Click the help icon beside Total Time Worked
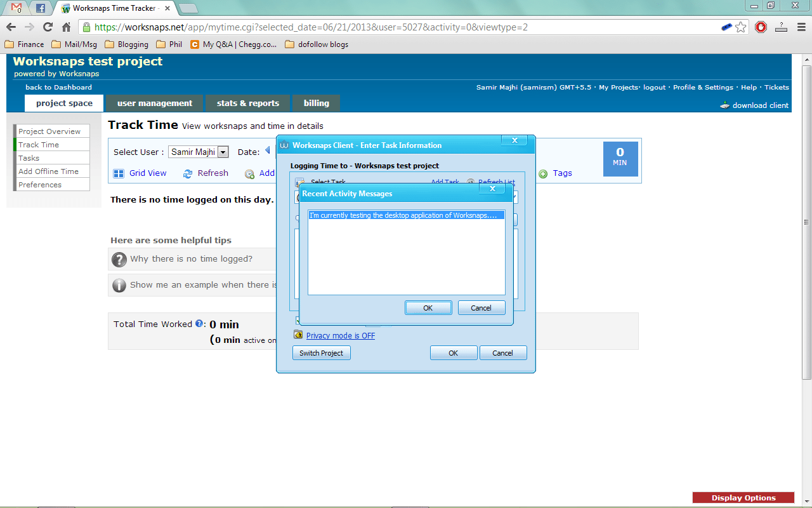 point(199,323)
